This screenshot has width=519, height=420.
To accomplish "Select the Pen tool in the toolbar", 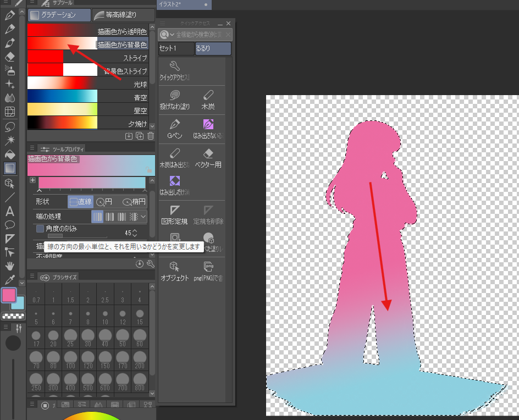I will tap(9, 15).
